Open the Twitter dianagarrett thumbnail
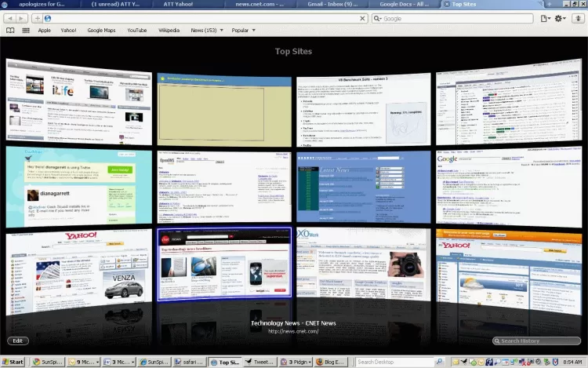Viewport: 588px width, 368px height. click(79, 187)
